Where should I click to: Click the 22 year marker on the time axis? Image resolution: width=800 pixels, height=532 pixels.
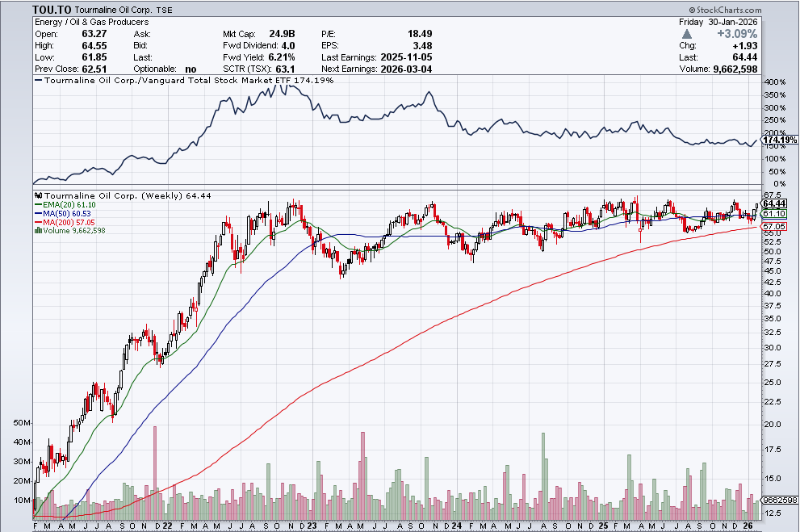(x=168, y=526)
